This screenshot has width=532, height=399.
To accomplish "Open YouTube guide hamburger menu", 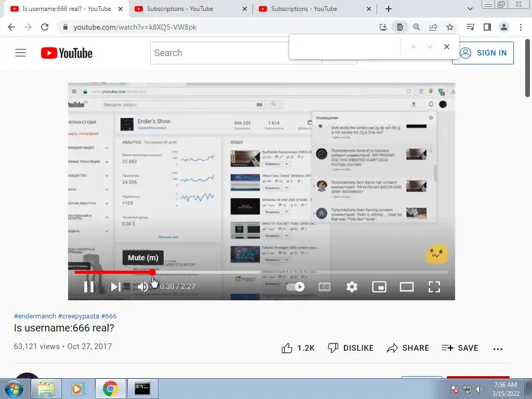I will click(x=20, y=53).
